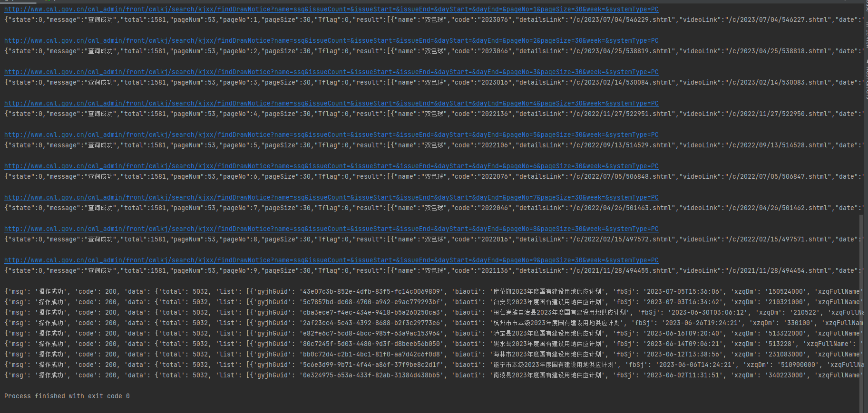Open the findDrawNotice URL with pageNo=3
This screenshot has width=868, height=413.
click(332, 72)
